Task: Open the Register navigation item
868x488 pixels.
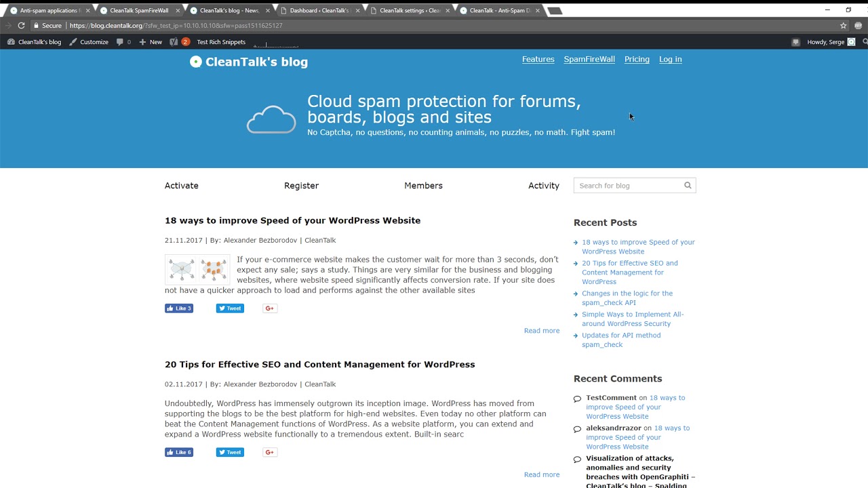Action: coord(301,186)
